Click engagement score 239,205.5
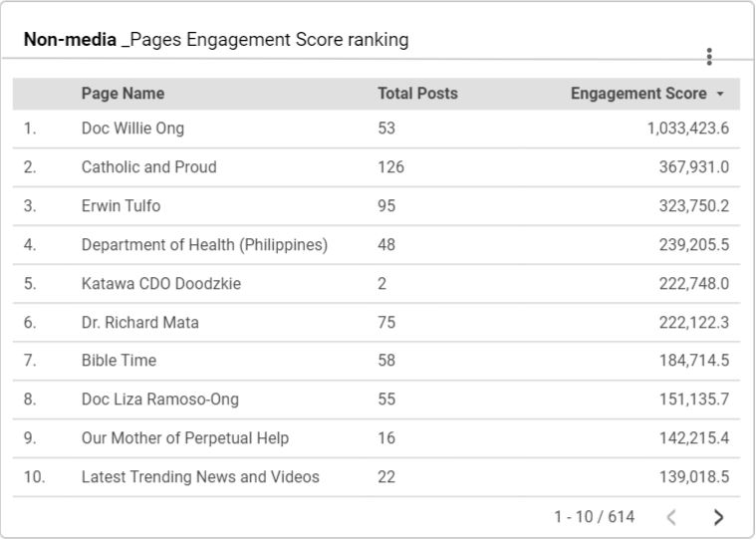756x540 pixels. point(694,245)
